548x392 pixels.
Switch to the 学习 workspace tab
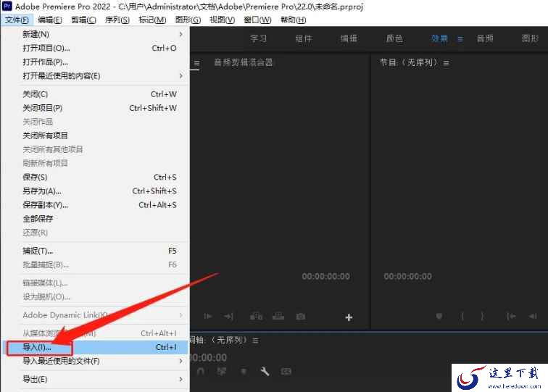(258, 38)
